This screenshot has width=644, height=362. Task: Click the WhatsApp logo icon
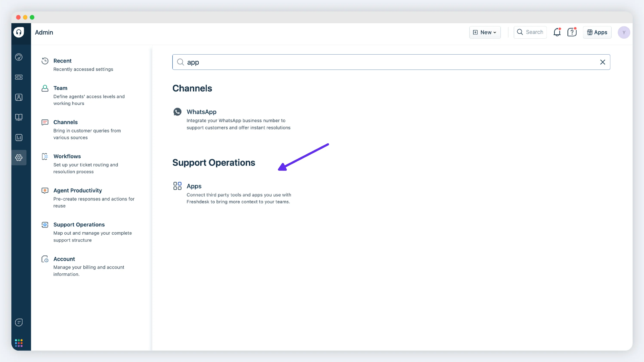coord(177,112)
